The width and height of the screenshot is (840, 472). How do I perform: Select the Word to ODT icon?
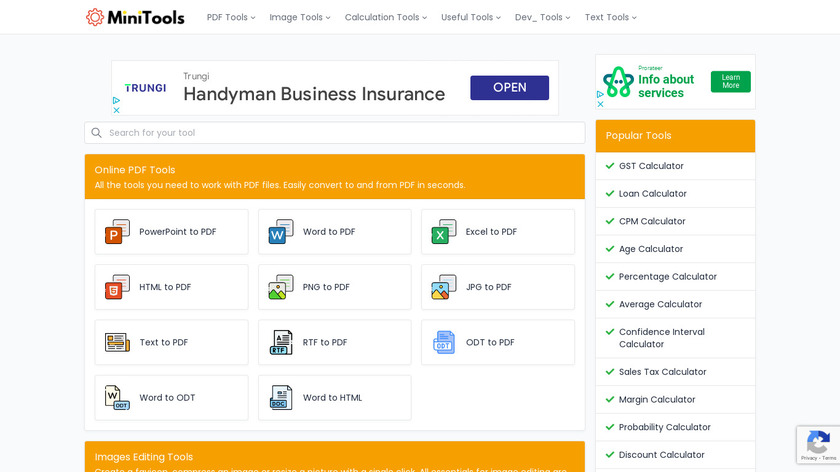coord(117,398)
